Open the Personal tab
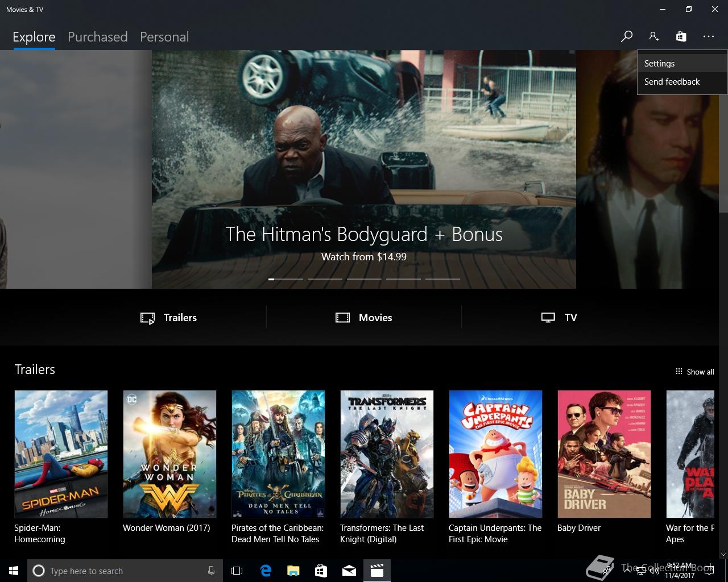This screenshot has width=728, height=582. (164, 37)
